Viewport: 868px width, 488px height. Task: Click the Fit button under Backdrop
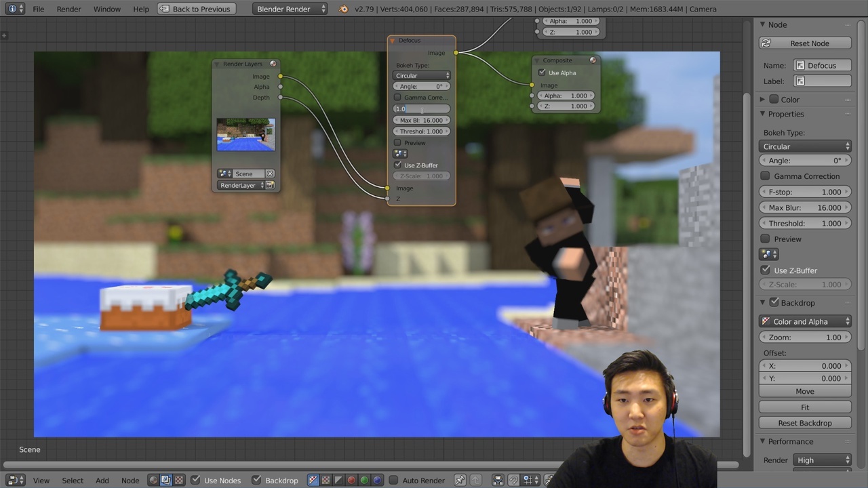(804, 407)
